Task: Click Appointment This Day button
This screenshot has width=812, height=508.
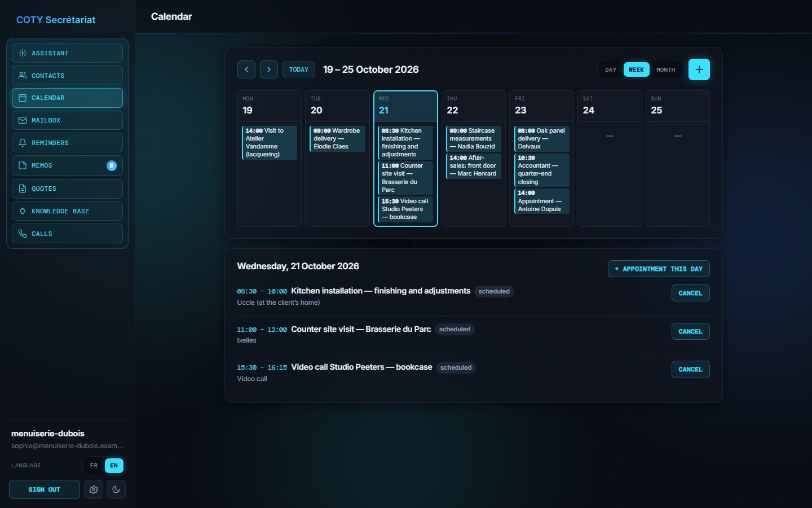Action: [x=659, y=269]
